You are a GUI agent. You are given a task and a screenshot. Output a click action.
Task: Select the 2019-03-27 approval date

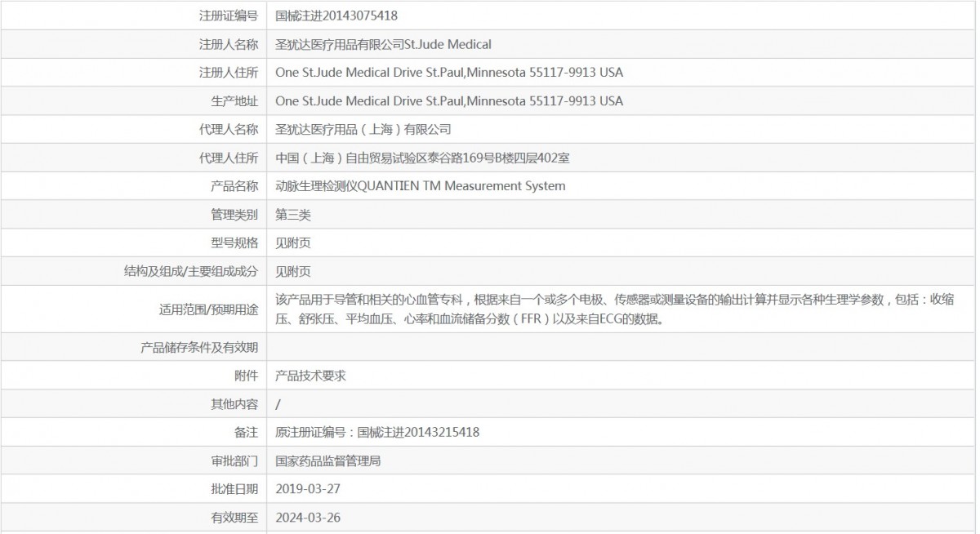pos(308,489)
